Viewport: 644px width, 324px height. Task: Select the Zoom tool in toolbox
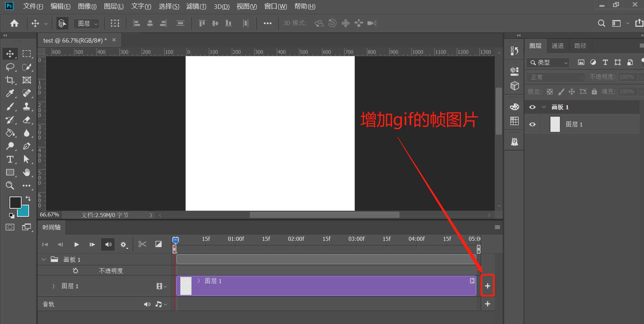pos(10,186)
